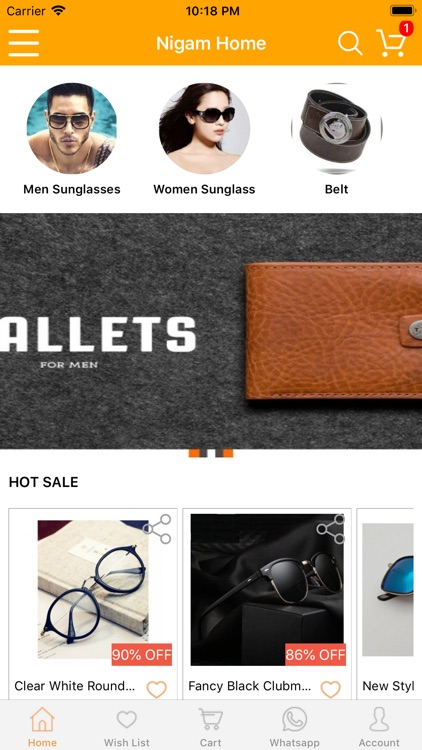This screenshot has height=750, width=422.
Task: Open the Fancy Black Clubmaster product image
Action: 267,589
